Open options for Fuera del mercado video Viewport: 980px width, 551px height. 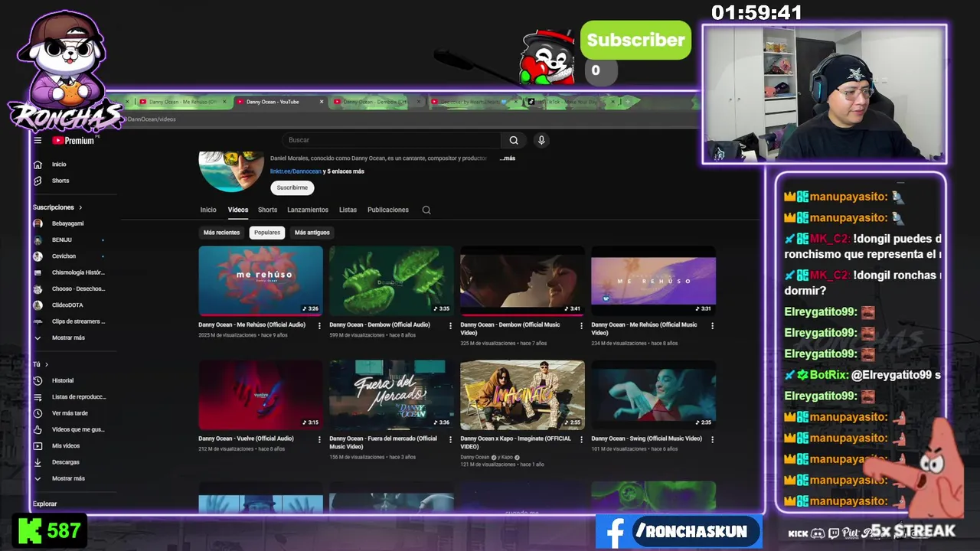point(450,439)
